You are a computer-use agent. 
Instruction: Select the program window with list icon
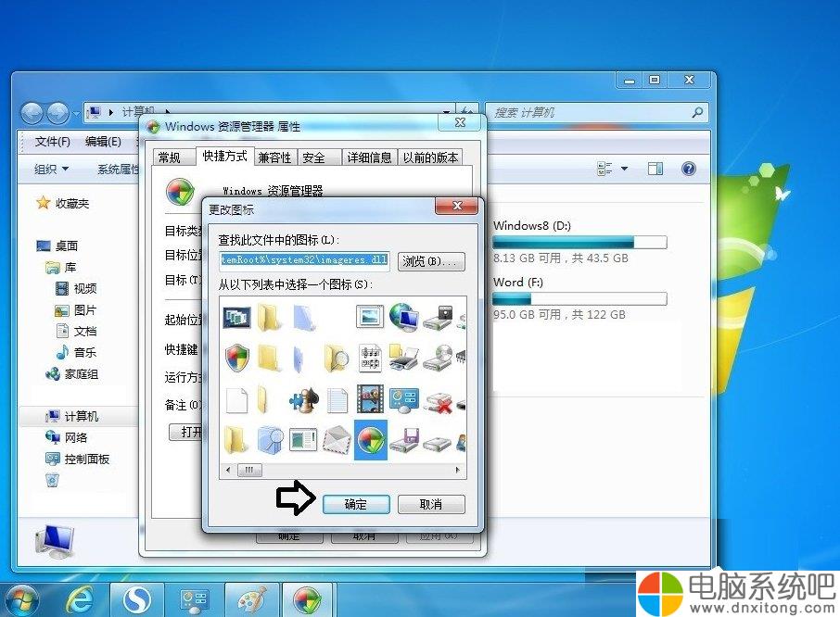tap(303, 440)
